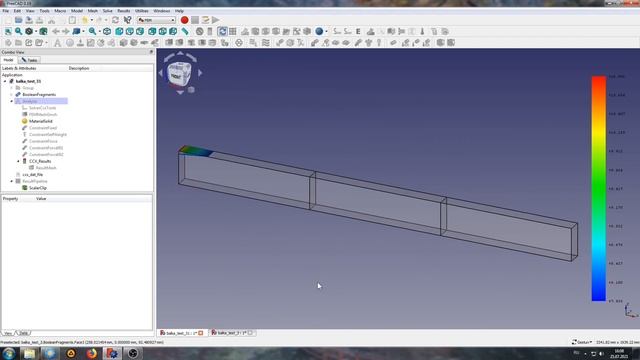Select ScalarClip in the model tree
Screen dimensions: 640x360
tap(38, 188)
